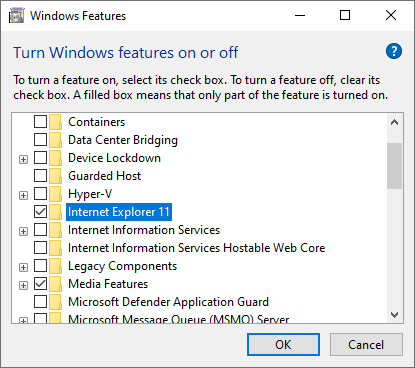Image resolution: width=415 pixels, height=368 pixels.
Task: Click the Internet Explorer 11 folder icon
Action: point(55,212)
